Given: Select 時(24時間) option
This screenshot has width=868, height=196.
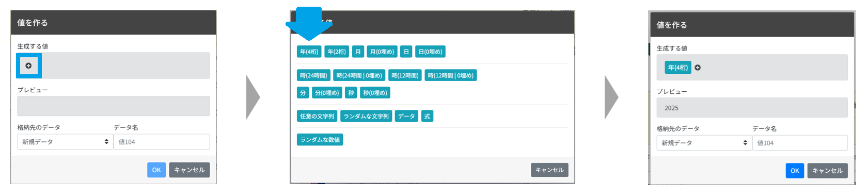Looking at the screenshot, I should 313,75.
